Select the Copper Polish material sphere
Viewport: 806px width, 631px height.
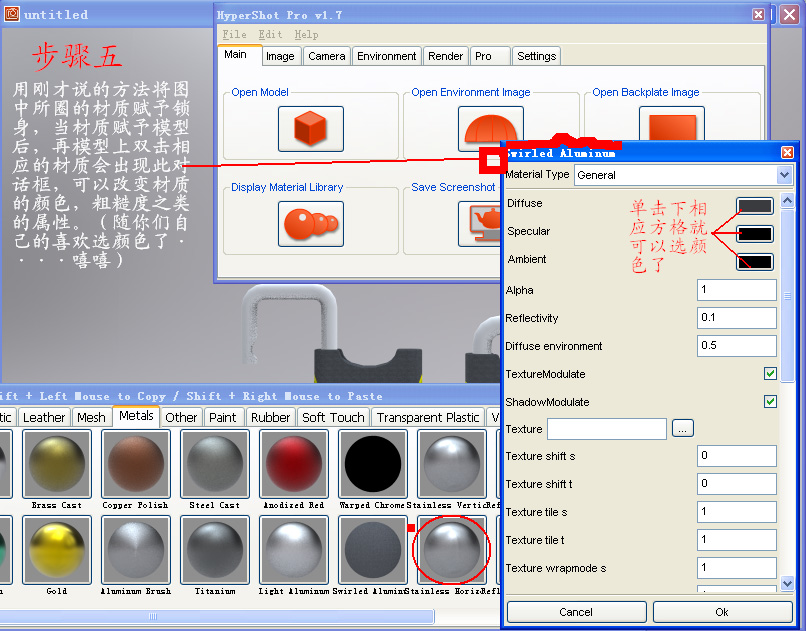(136, 465)
